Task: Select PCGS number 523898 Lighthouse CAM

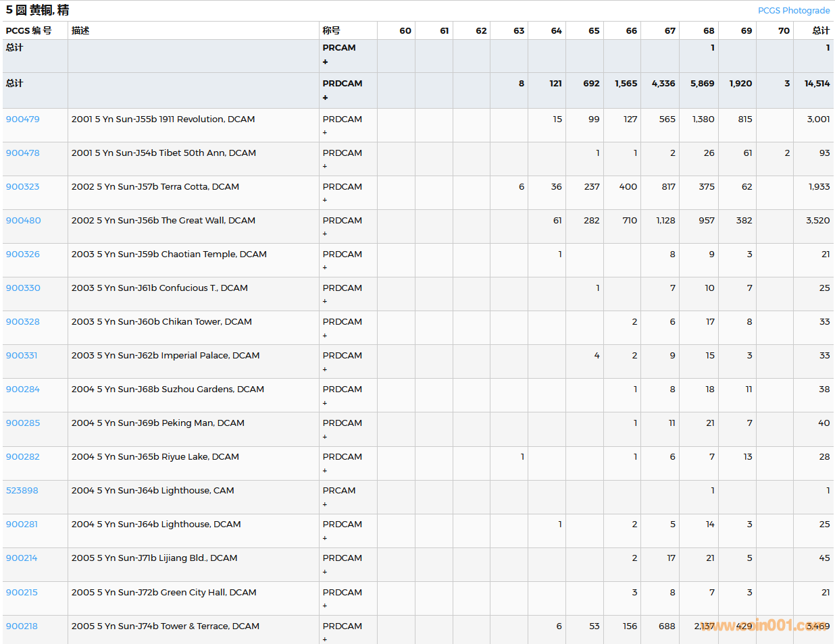Action: tap(22, 491)
